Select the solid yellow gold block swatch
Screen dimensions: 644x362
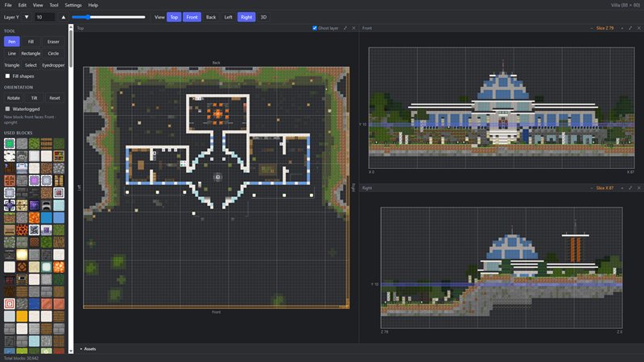point(22,316)
